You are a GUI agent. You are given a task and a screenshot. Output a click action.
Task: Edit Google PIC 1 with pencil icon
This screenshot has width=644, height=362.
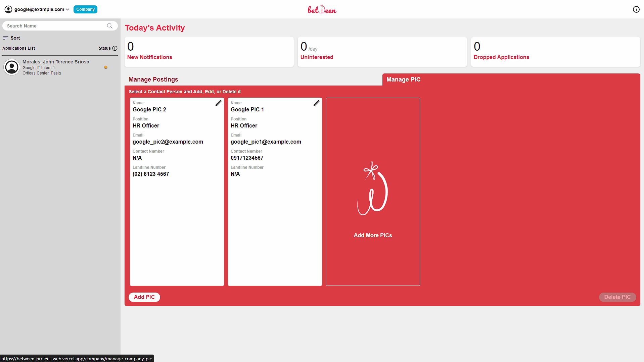pyautogui.click(x=316, y=103)
